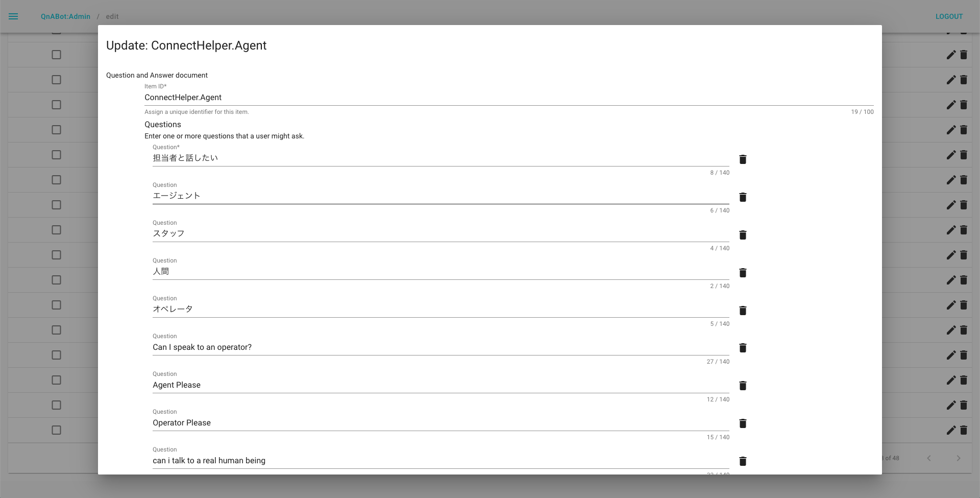This screenshot has width=980, height=498.
Task: Delete the question スタッフ
Action: (743, 235)
